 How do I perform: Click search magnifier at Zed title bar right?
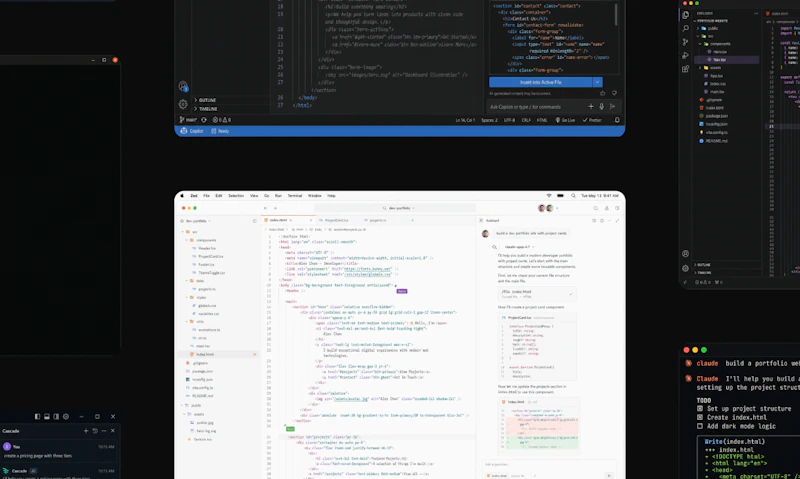click(x=595, y=208)
